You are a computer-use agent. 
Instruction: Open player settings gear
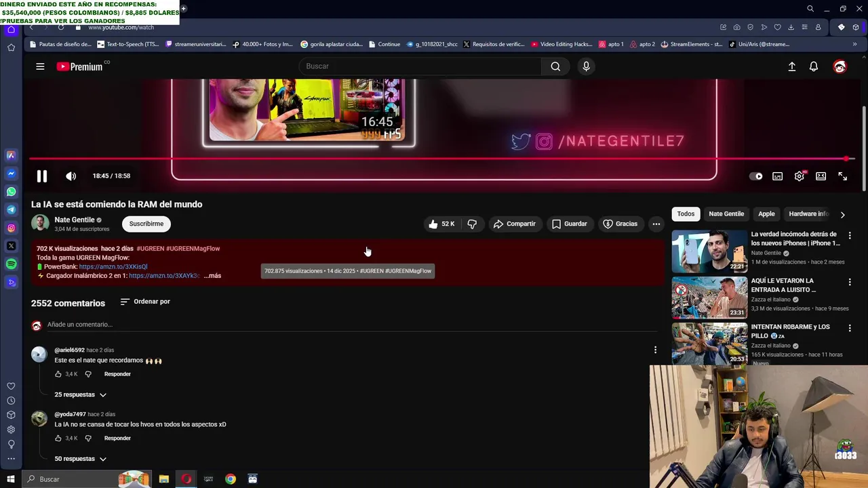click(x=800, y=176)
